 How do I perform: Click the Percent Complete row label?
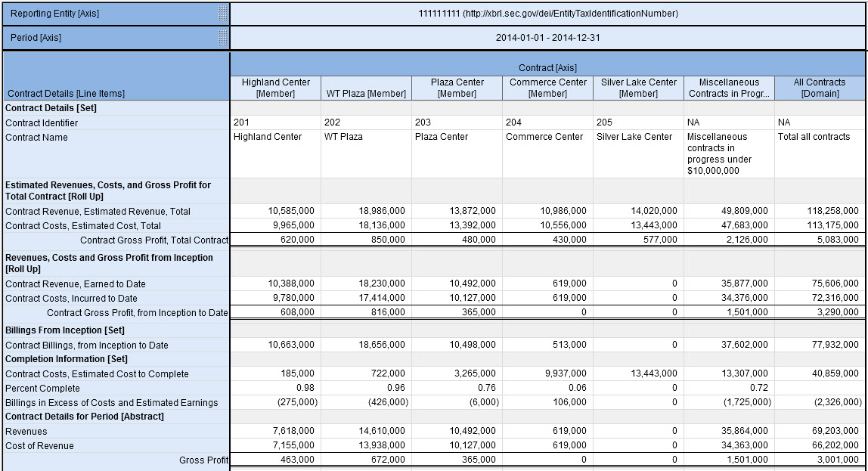point(42,389)
